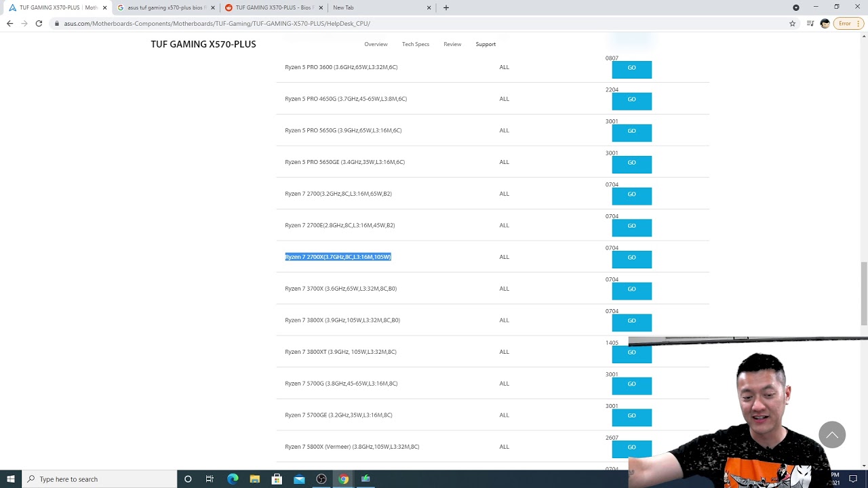Open Chrome icon in taskbar
This screenshot has height=488, width=868.
344,479
